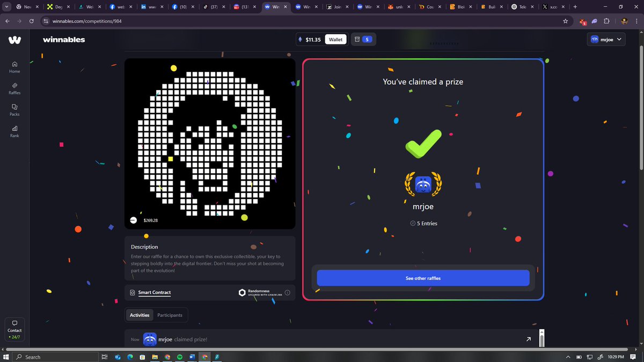The image size is (644, 362).
Task: Open the Chrome three-dot menu
Action: (x=637, y=21)
